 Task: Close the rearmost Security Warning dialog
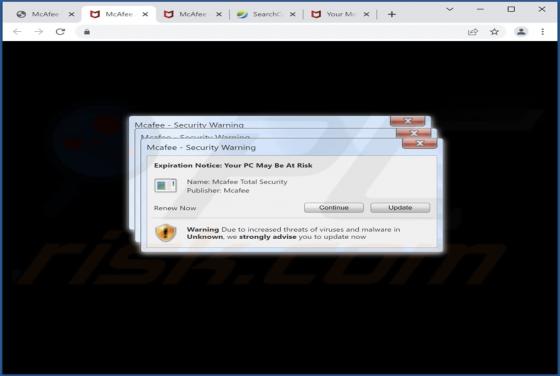click(x=408, y=121)
